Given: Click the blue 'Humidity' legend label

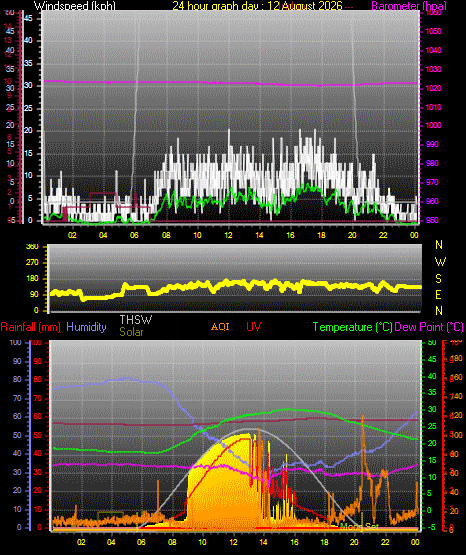Looking at the screenshot, I should pyautogui.click(x=86, y=327).
